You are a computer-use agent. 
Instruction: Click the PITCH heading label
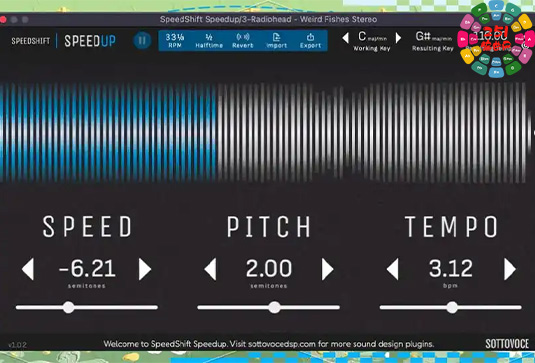(x=269, y=226)
